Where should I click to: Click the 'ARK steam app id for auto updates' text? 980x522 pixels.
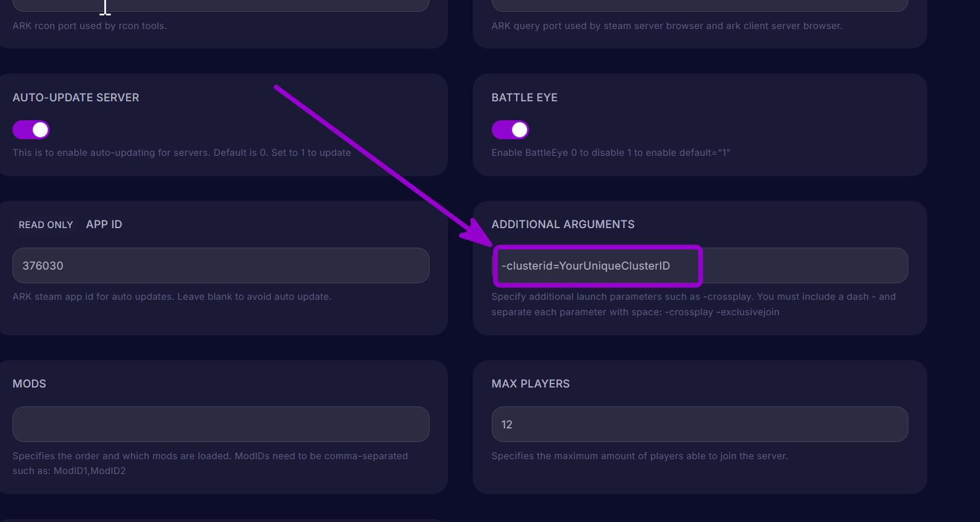(172, 297)
